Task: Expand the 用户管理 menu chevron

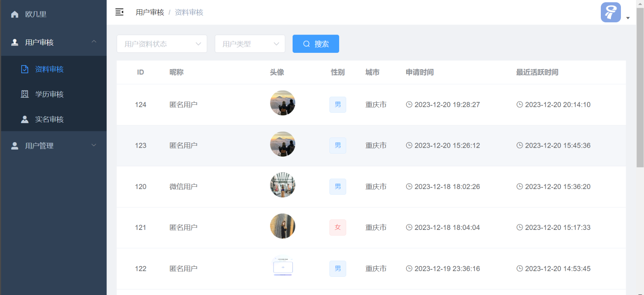Action: coord(94,145)
